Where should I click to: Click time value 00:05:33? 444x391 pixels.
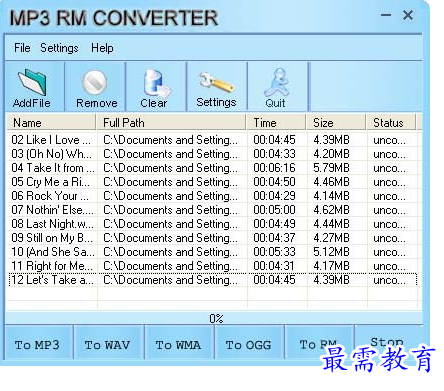pos(274,252)
